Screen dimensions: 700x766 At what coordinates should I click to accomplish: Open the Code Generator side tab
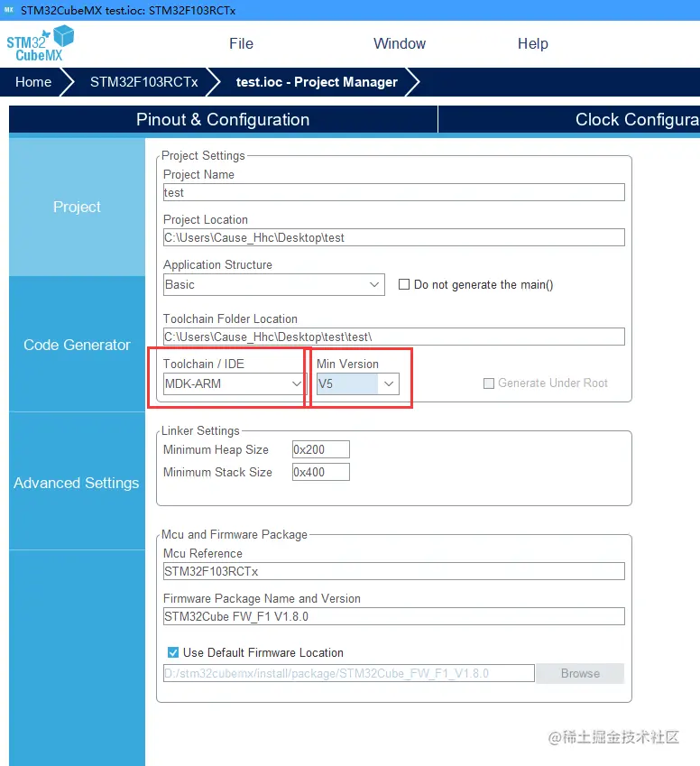click(77, 345)
